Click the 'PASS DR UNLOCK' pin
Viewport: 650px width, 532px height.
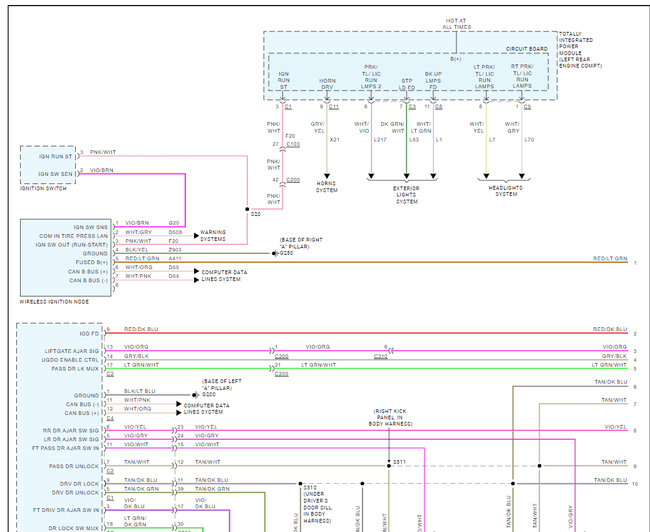pos(74,466)
